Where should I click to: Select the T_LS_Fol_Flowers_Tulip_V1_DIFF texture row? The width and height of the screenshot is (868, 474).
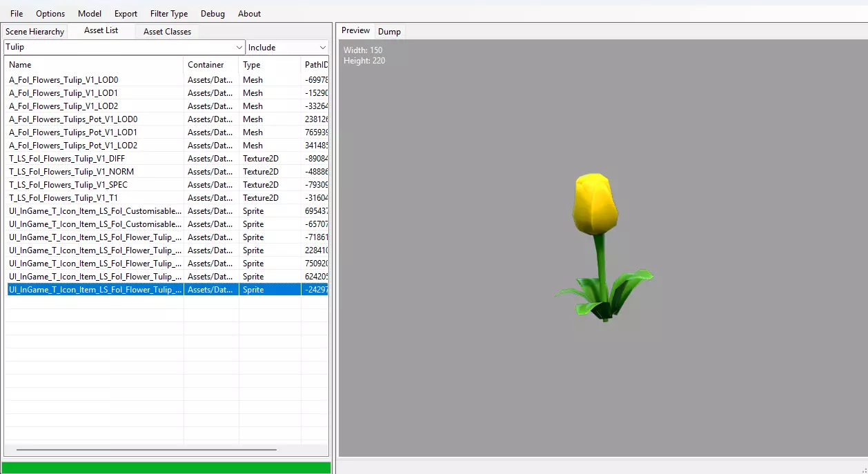(67, 159)
